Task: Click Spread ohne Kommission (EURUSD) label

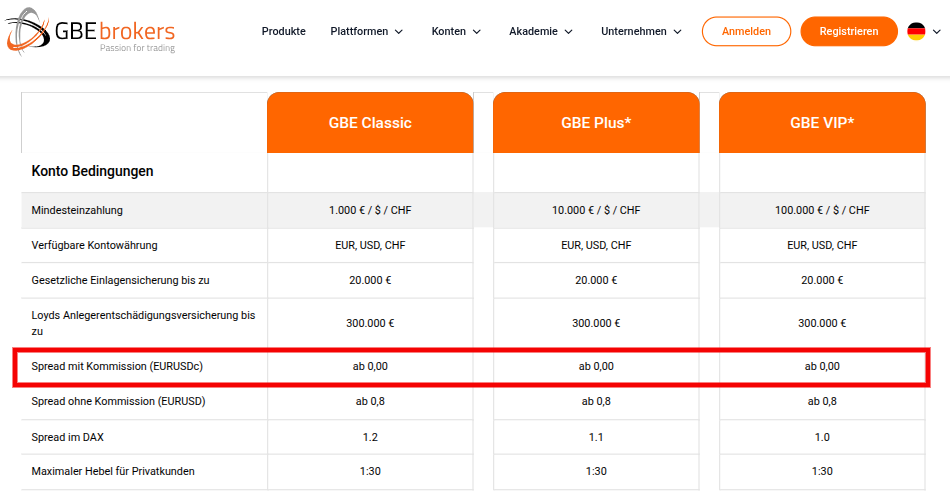Action: (x=119, y=402)
